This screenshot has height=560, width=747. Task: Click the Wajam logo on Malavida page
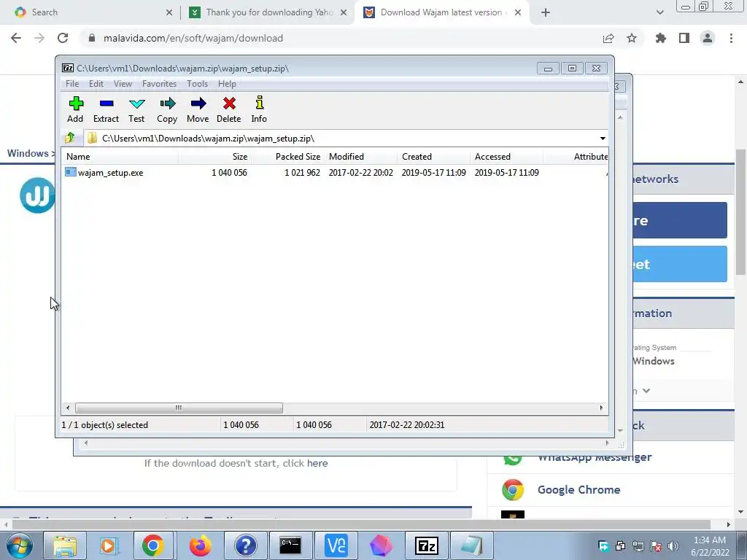tap(37, 195)
